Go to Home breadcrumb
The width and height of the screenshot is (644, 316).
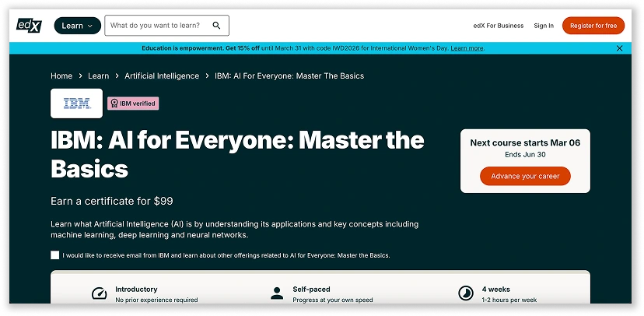point(61,76)
